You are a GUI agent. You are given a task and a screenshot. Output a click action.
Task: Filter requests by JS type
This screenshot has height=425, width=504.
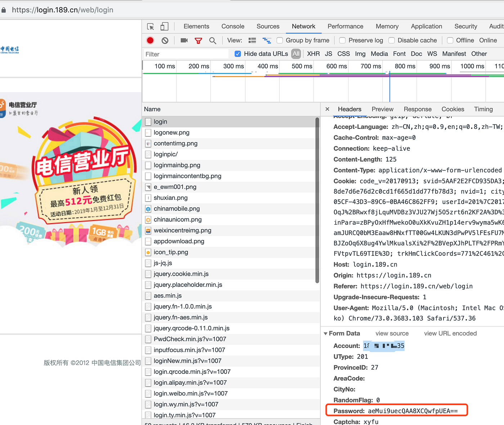coord(328,54)
